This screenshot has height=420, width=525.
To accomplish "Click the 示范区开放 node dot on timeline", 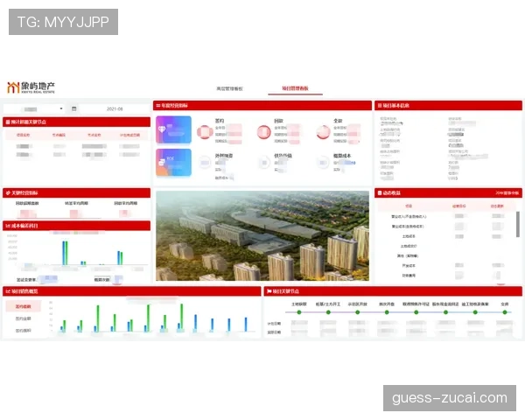I will (x=356, y=312).
